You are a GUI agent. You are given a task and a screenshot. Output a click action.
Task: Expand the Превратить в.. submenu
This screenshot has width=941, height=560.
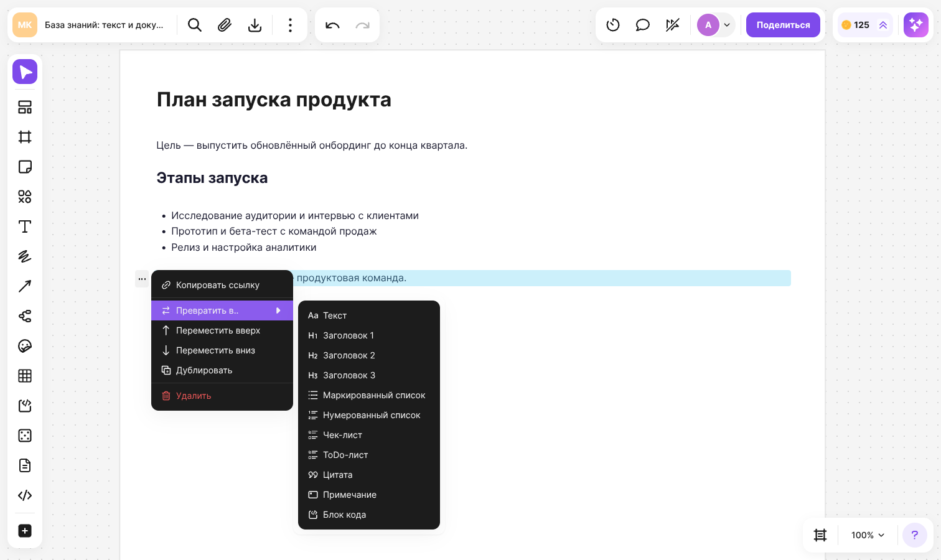tap(222, 310)
